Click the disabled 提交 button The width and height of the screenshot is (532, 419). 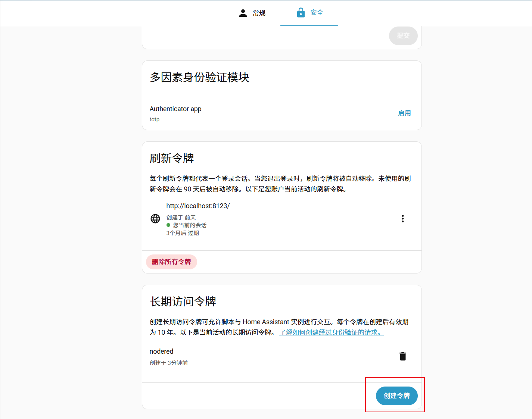(403, 36)
